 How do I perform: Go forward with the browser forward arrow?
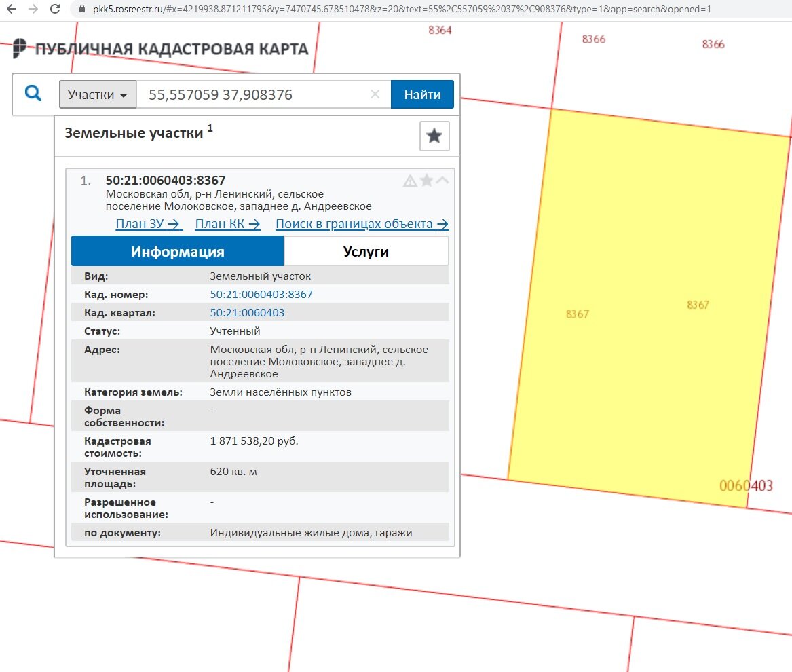pos(33,9)
